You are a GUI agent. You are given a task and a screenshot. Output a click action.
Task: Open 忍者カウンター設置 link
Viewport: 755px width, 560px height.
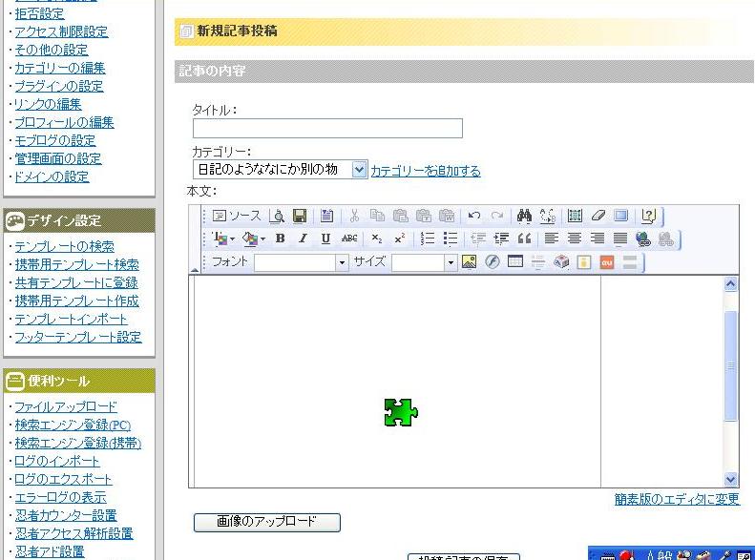pyautogui.click(x=66, y=515)
